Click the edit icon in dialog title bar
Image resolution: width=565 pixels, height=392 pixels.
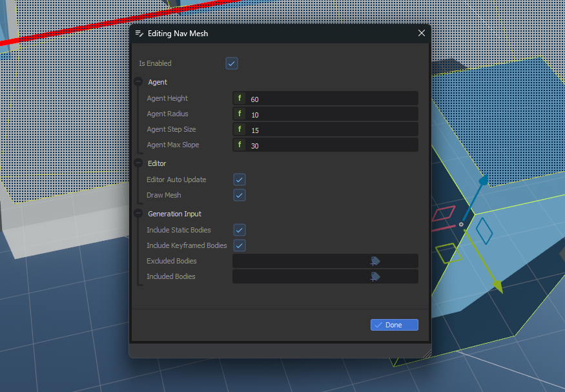[x=139, y=33]
